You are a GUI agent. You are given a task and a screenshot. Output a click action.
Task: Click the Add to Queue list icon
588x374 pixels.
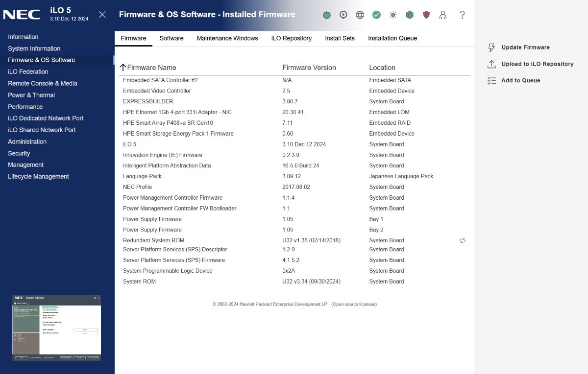(491, 81)
